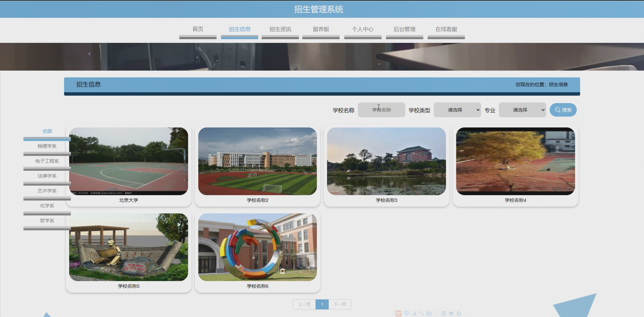Open the IME skin shirt icon
The width and height of the screenshot is (644, 317).
coord(451,314)
